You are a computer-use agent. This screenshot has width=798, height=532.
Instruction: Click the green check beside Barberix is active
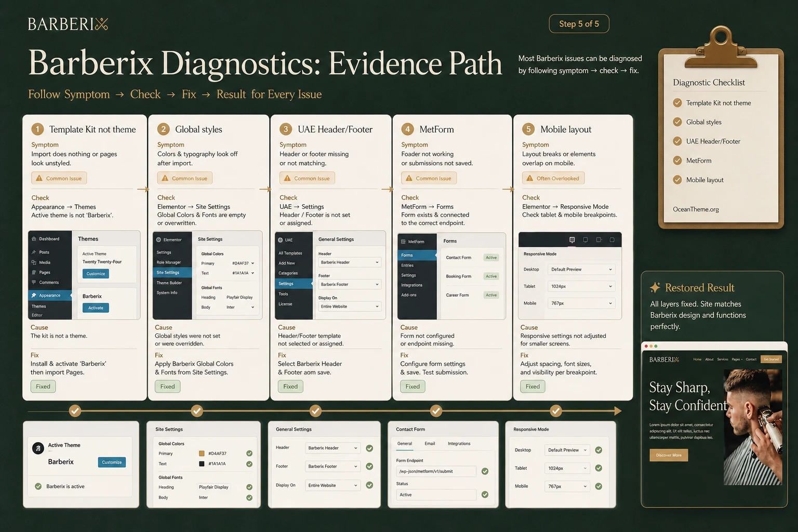tap(38, 486)
